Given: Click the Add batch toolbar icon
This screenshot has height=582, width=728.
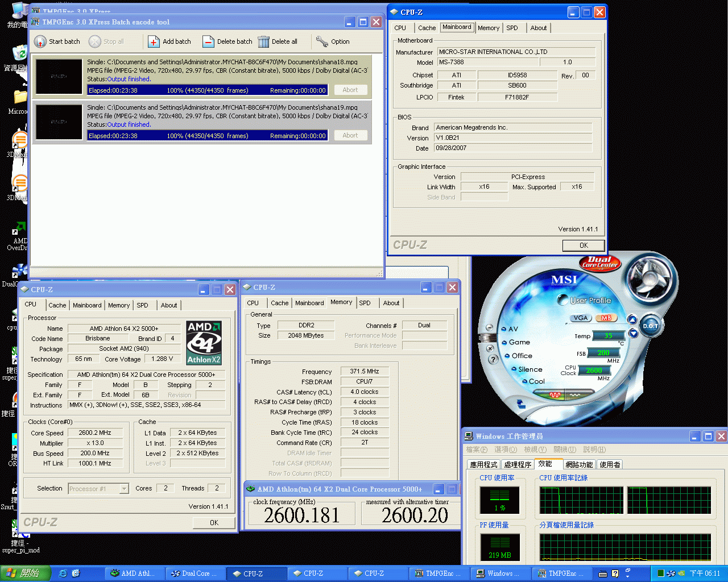Looking at the screenshot, I should [x=154, y=41].
